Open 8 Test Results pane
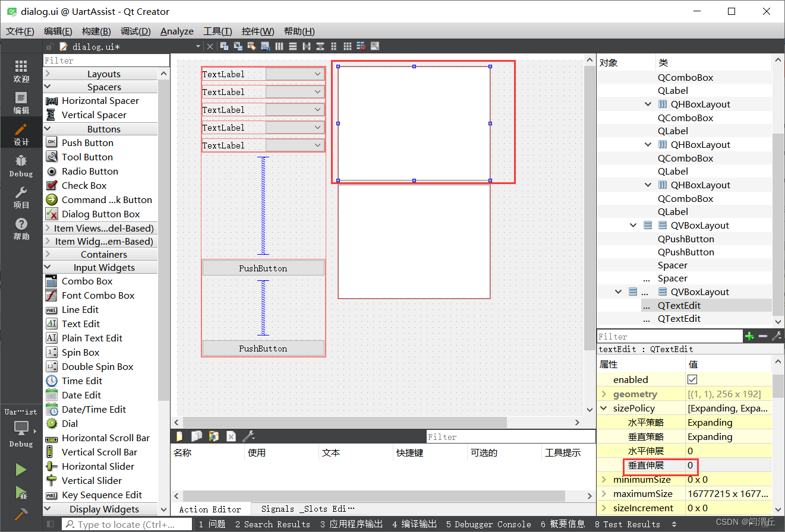The width and height of the screenshot is (785, 532). [628, 524]
